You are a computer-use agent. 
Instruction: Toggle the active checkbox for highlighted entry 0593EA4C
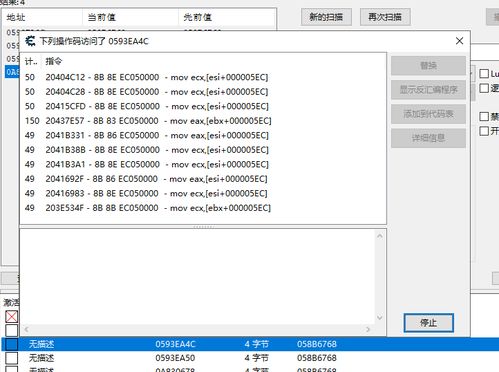click(12, 344)
